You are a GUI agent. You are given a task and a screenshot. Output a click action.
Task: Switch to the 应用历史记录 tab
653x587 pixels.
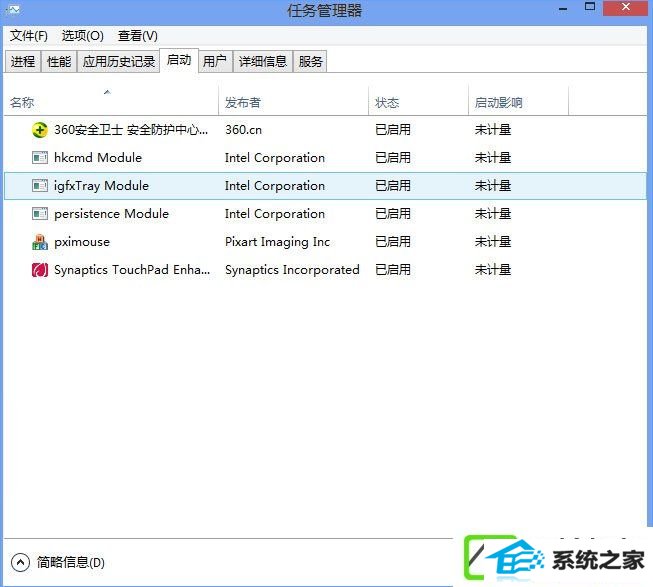[119, 62]
